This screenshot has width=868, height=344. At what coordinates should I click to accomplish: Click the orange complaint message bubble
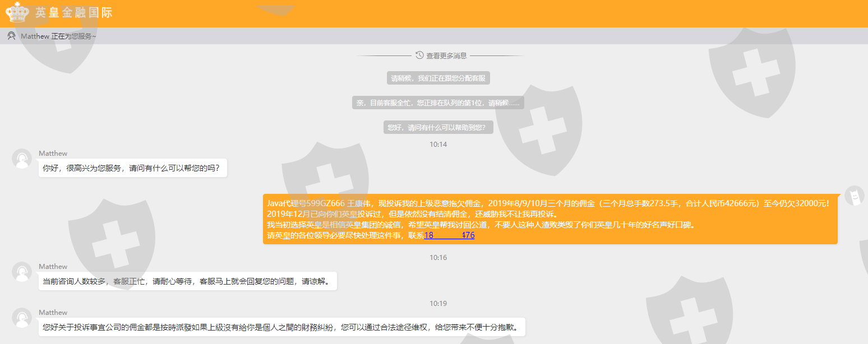point(550,219)
